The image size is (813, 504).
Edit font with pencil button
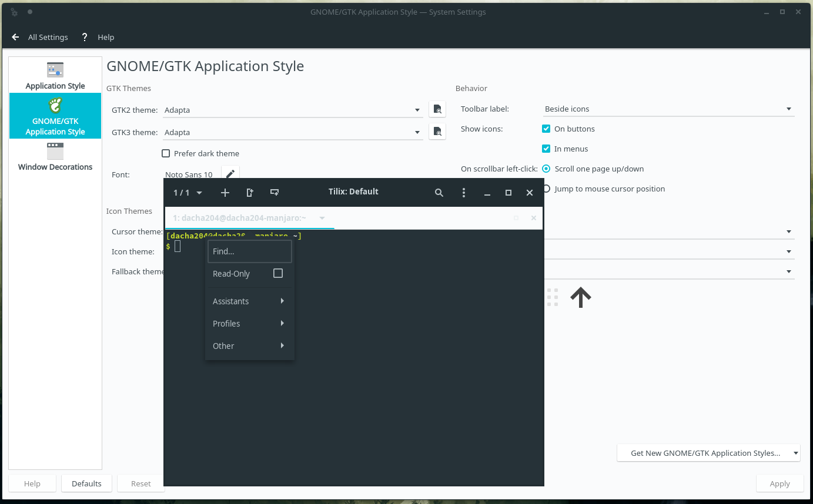tap(230, 174)
